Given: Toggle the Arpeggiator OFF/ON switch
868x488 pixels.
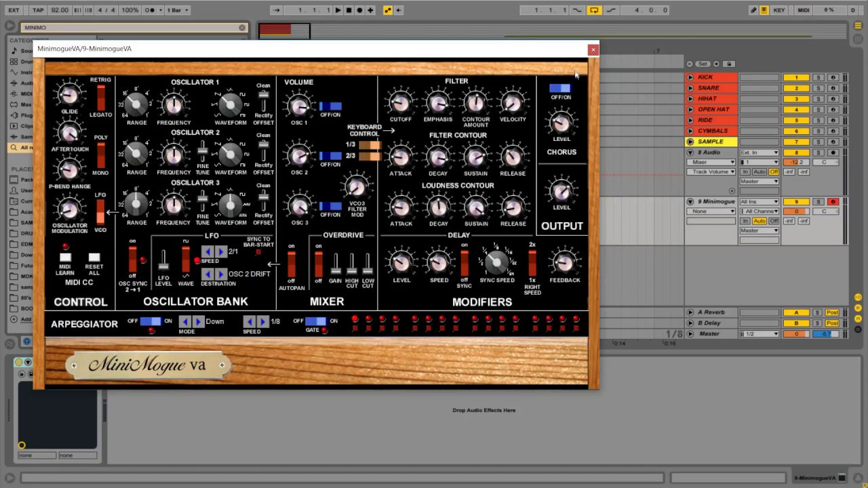Looking at the screenshot, I should tap(151, 321).
